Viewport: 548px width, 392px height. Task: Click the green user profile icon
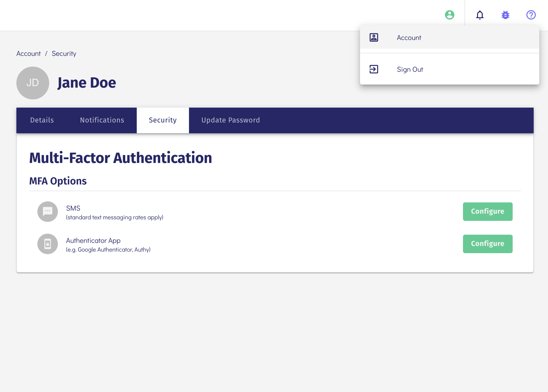click(x=449, y=15)
